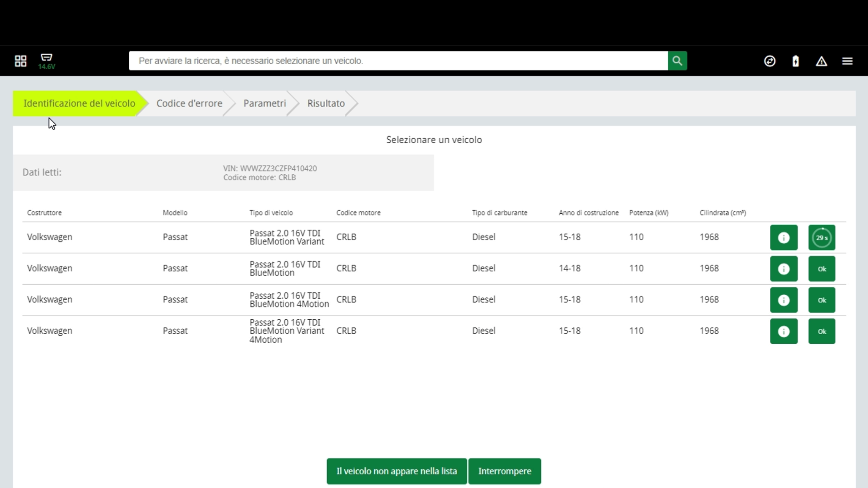The height and width of the screenshot is (488, 868).
Task: Confirm Ok for Passat BlueMotion 14-18 row
Action: (822, 269)
